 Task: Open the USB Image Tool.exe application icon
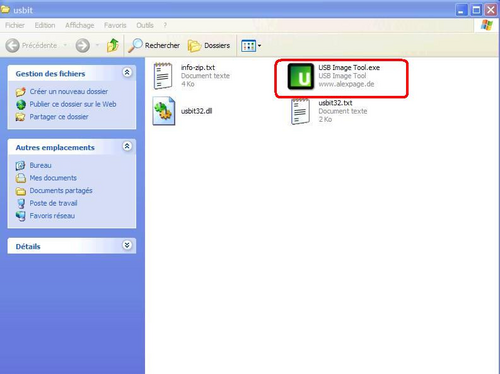coord(301,76)
